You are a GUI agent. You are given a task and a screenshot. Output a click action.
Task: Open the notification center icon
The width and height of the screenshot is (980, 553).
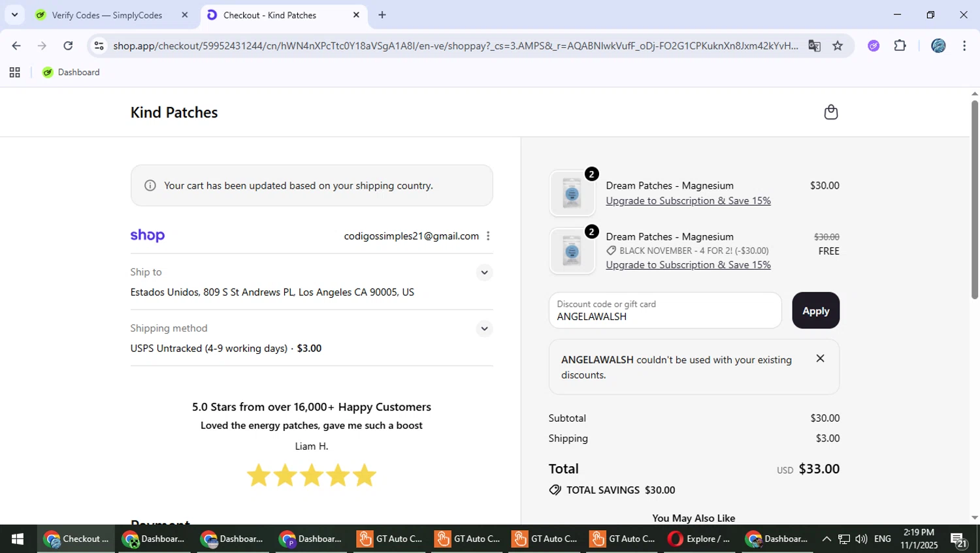959,541
